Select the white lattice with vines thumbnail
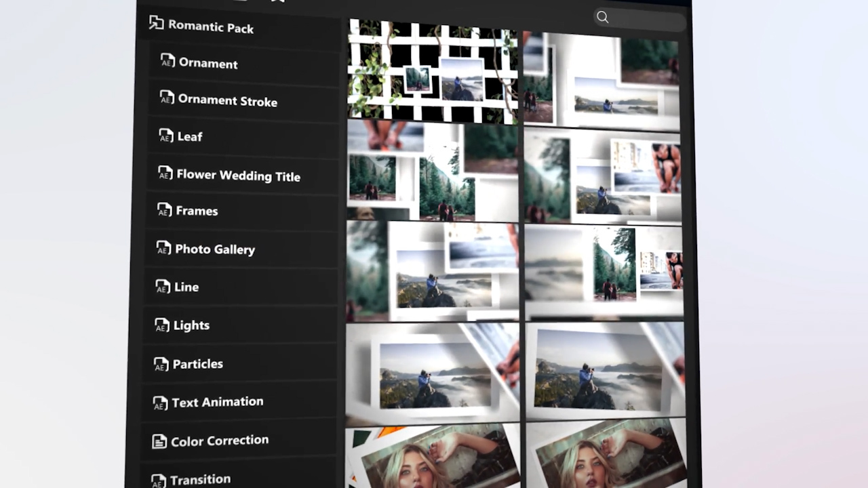This screenshot has width=868, height=488. point(433,70)
